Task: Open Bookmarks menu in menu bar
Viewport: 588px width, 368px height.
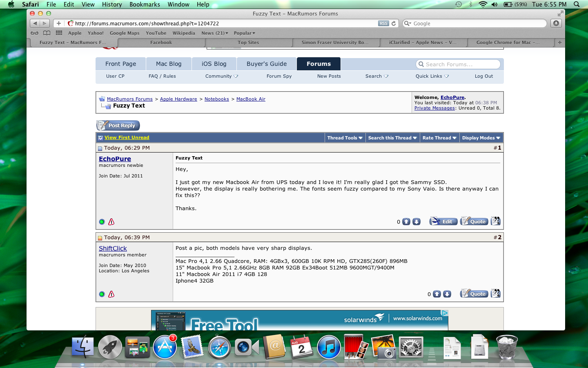Action: pos(145,4)
